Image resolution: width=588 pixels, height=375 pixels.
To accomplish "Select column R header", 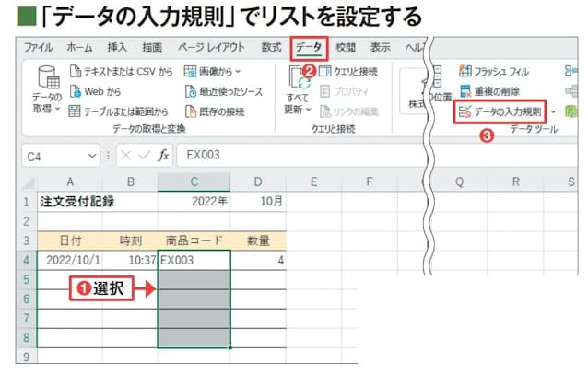I will tap(515, 182).
